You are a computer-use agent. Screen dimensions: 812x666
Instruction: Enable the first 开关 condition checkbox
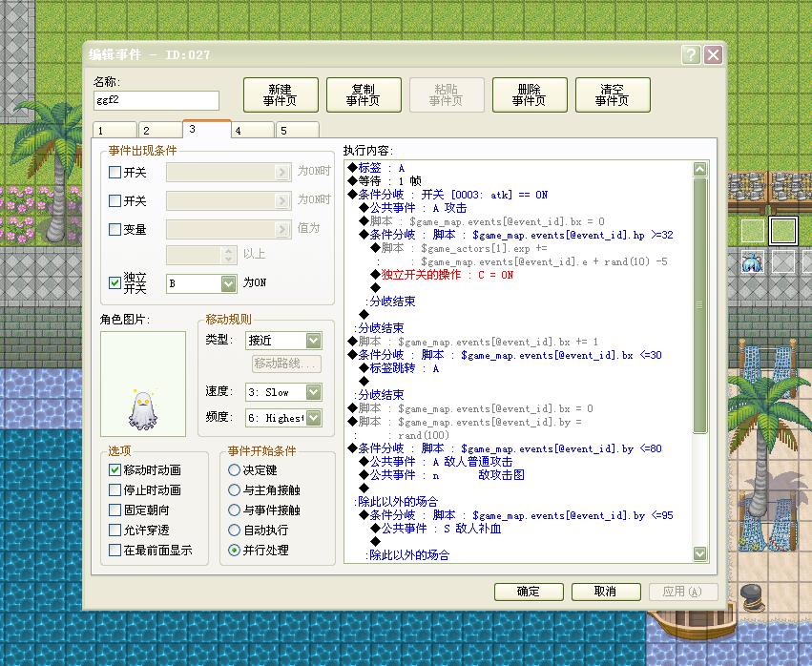point(115,172)
